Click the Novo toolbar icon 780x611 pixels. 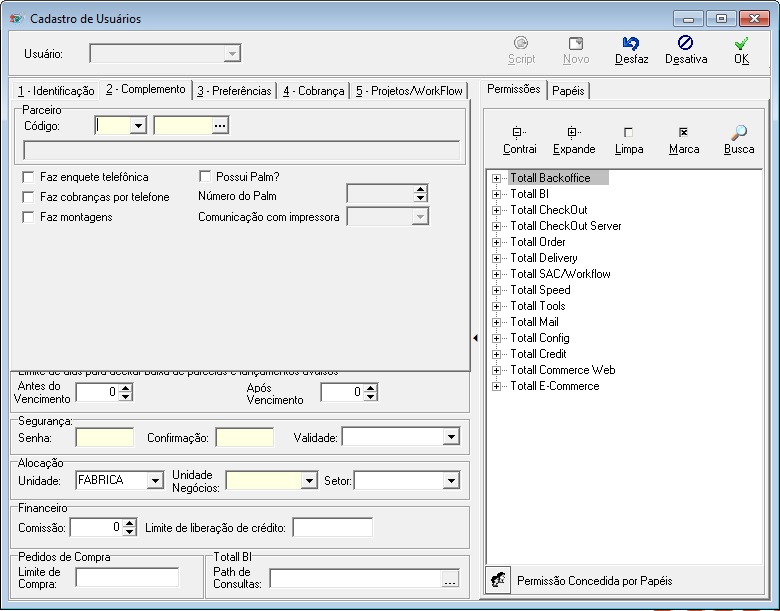(x=576, y=43)
